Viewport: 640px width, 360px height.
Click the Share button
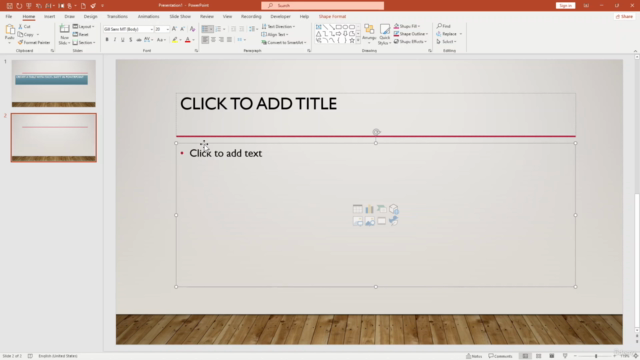pyautogui.click(x=624, y=16)
